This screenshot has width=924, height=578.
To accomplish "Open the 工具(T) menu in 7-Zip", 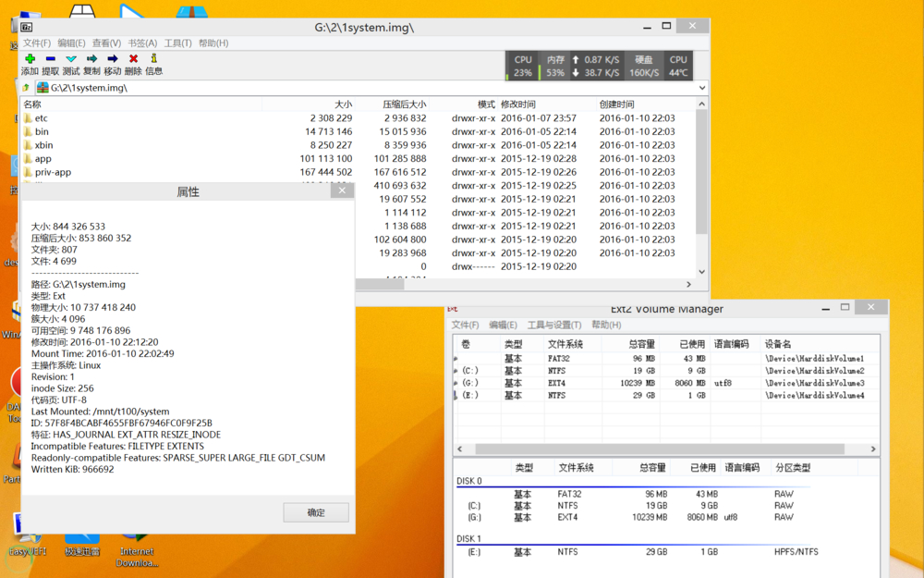I will [x=177, y=43].
